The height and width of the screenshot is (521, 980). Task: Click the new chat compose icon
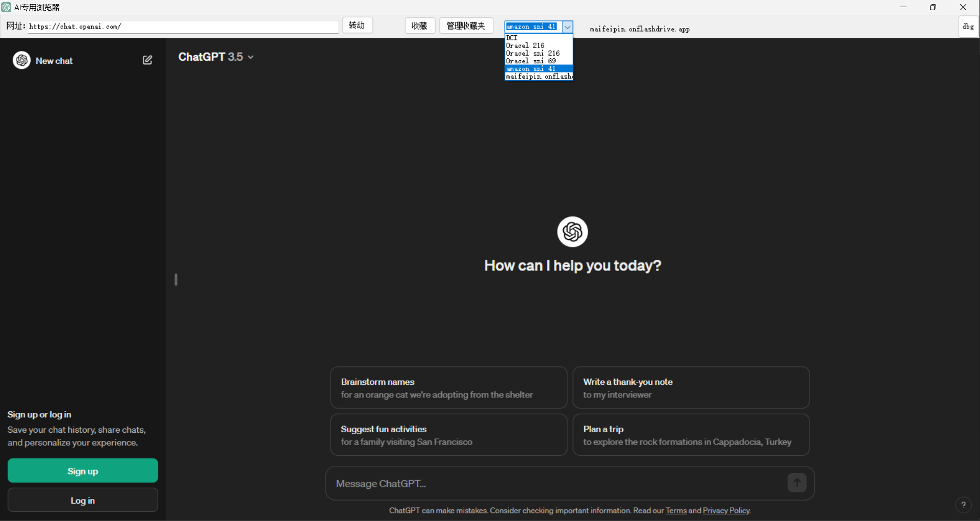click(x=147, y=60)
